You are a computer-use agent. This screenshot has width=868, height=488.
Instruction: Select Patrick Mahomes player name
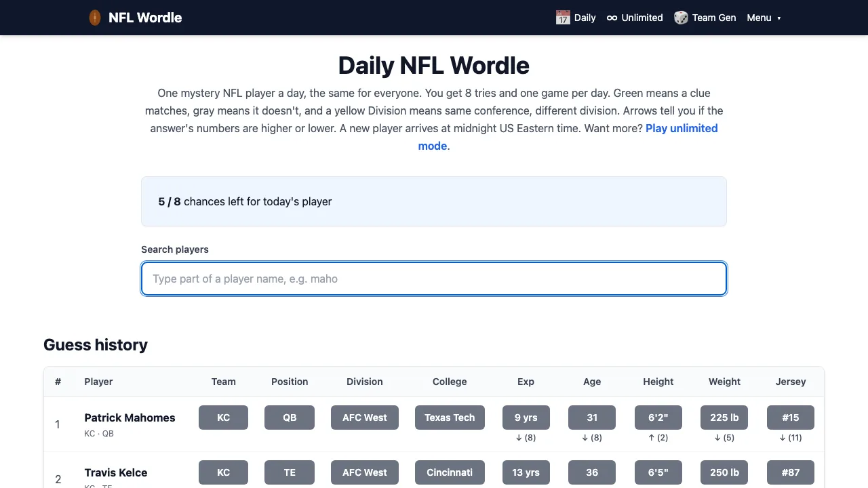point(130,418)
